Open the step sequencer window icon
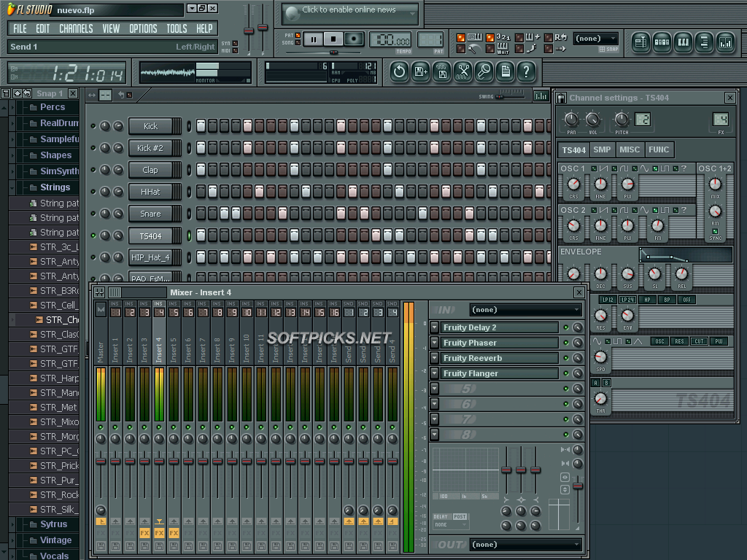The height and width of the screenshot is (560, 747). [661, 43]
